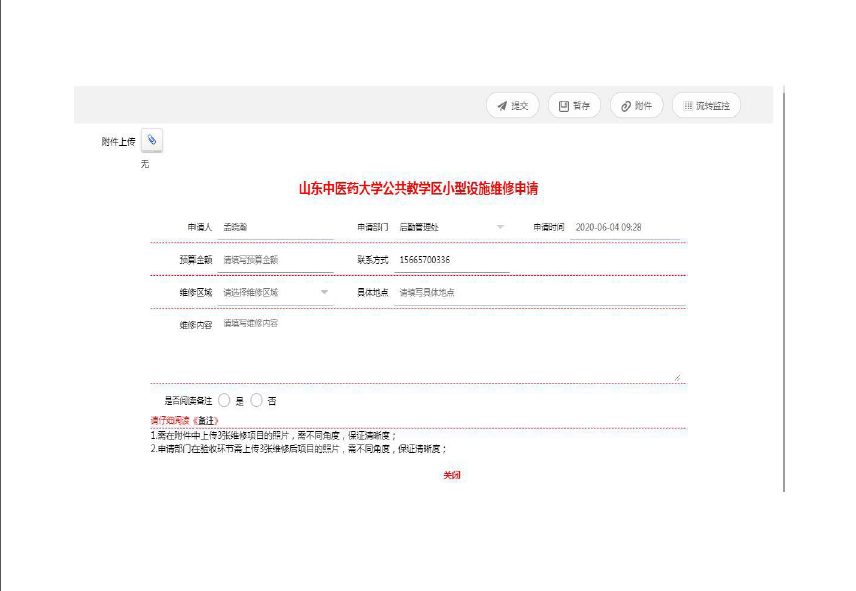Expand the 维修区域 repair area dropdown
Viewport: 856px width, 591px height.
coord(276,292)
